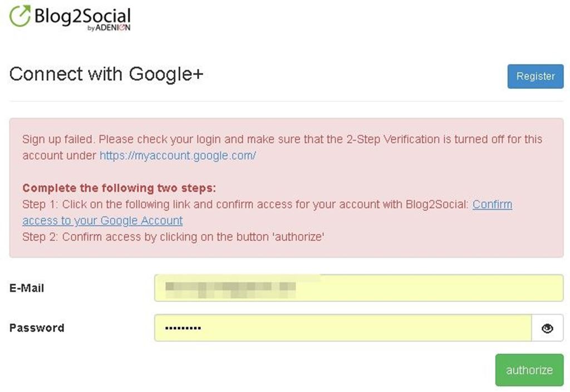570x392 pixels.
Task: Click the green Blog2Social arrow logo icon
Action: click(20, 17)
